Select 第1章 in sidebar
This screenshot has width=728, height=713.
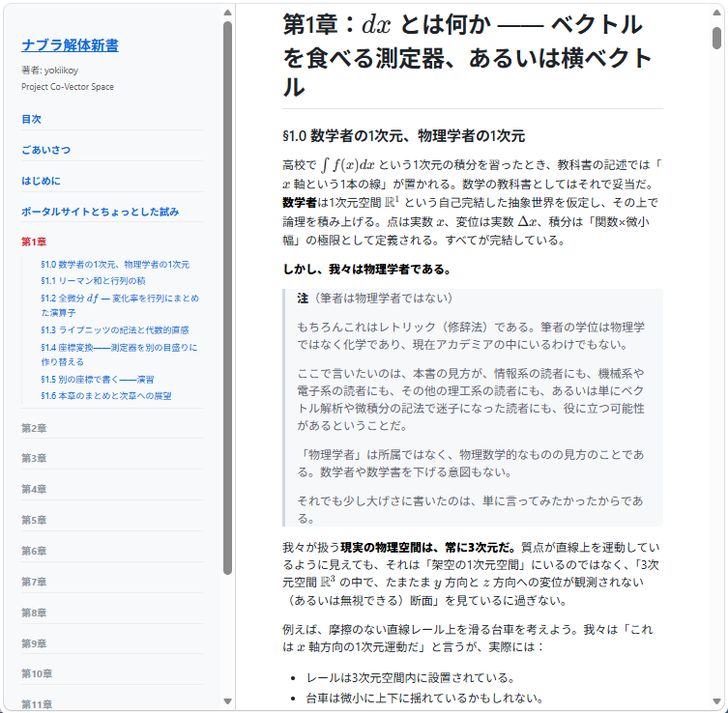tap(34, 242)
